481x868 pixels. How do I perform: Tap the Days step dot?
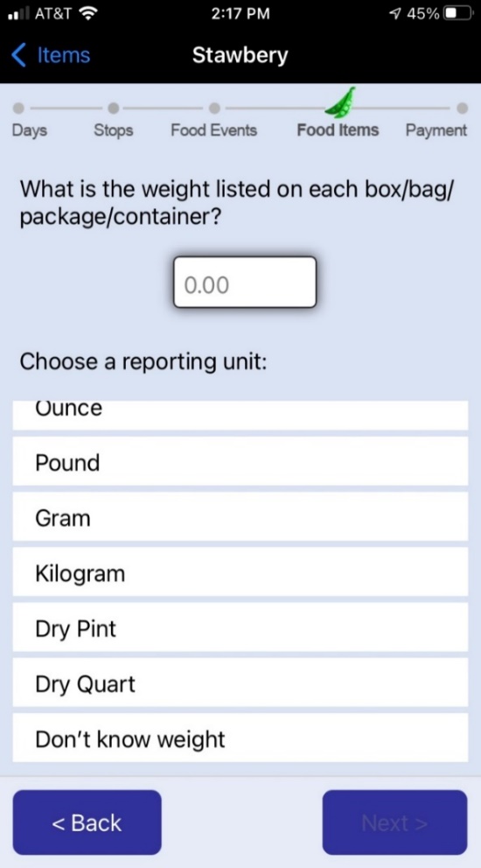click(18, 108)
